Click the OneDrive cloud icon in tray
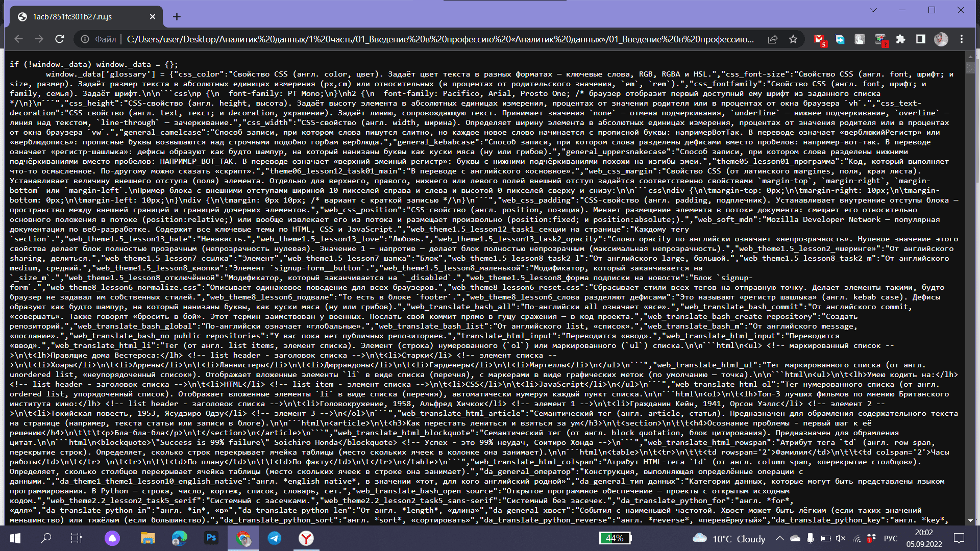Screen dimensions: 980x551 point(795,539)
